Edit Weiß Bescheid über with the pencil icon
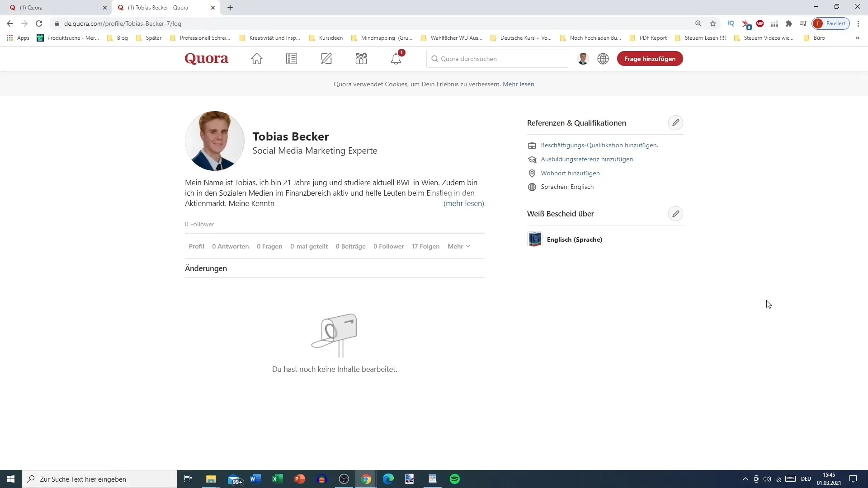Screen dimensions: 868x488 coord(675,214)
